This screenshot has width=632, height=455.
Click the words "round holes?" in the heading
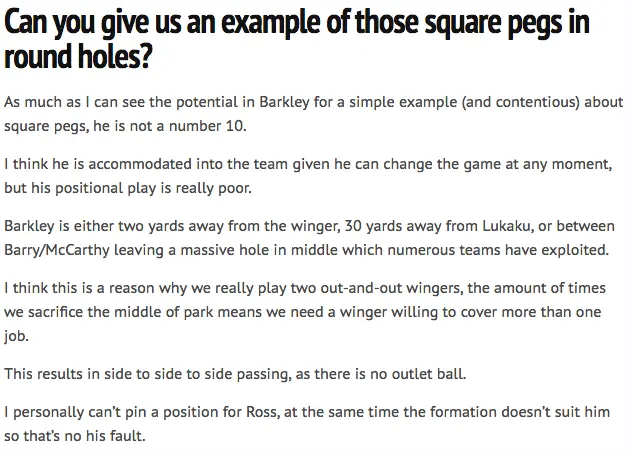pos(78,57)
